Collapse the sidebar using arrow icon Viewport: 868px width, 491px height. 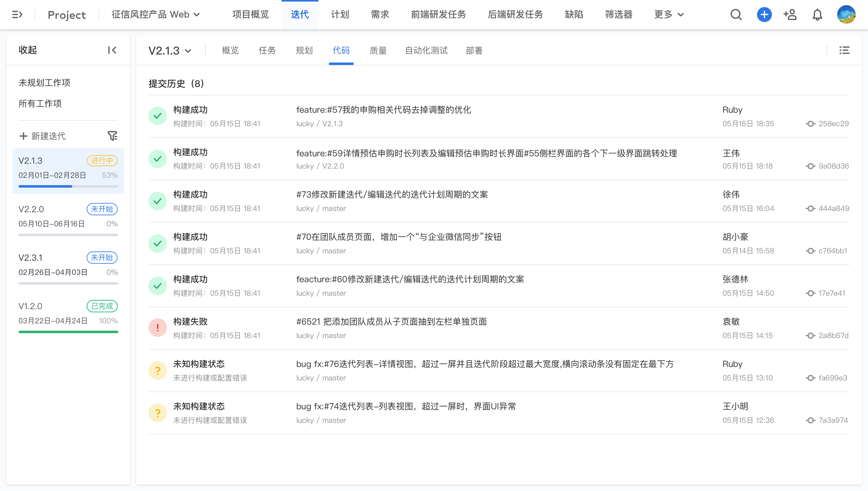point(112,50)
